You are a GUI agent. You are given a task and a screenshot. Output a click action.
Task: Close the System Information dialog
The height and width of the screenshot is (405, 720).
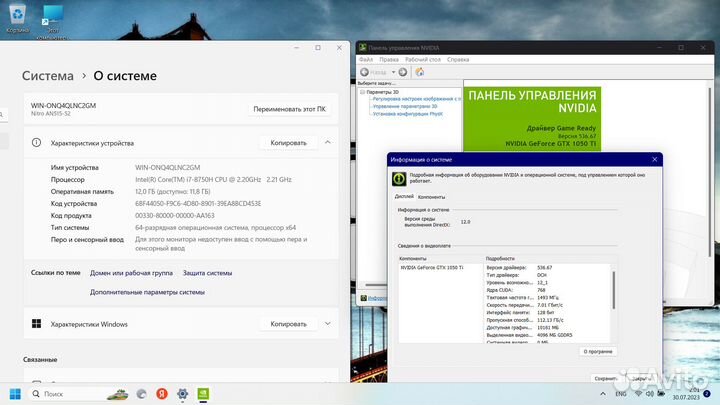(654, 159)
